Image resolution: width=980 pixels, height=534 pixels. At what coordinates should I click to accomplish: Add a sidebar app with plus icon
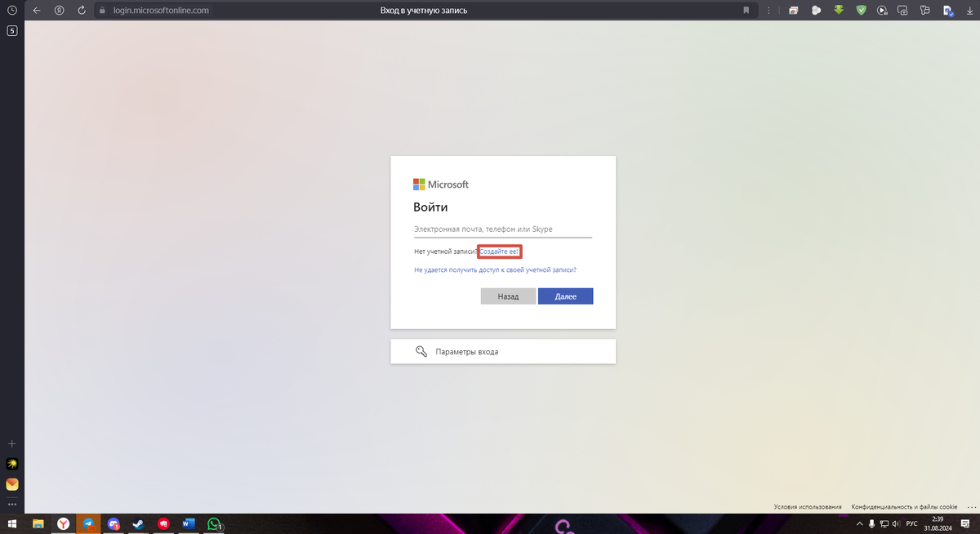(x=12, y=443)
